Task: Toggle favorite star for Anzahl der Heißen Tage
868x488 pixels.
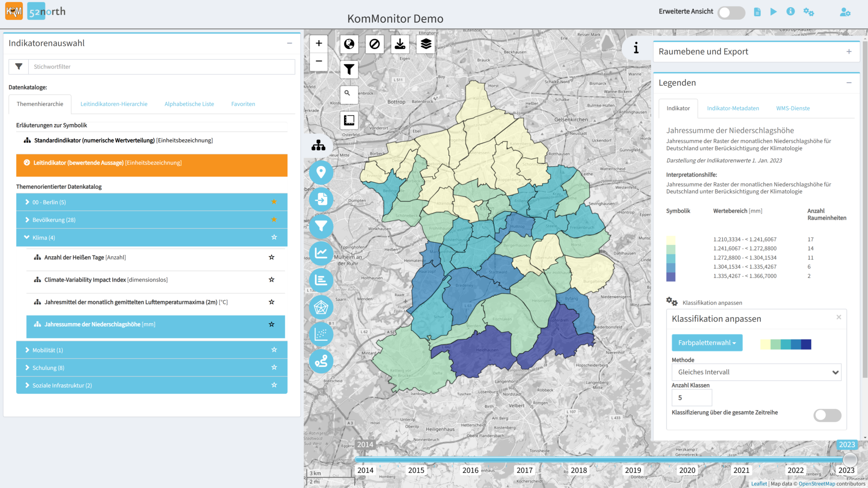Action: point(272,257)
